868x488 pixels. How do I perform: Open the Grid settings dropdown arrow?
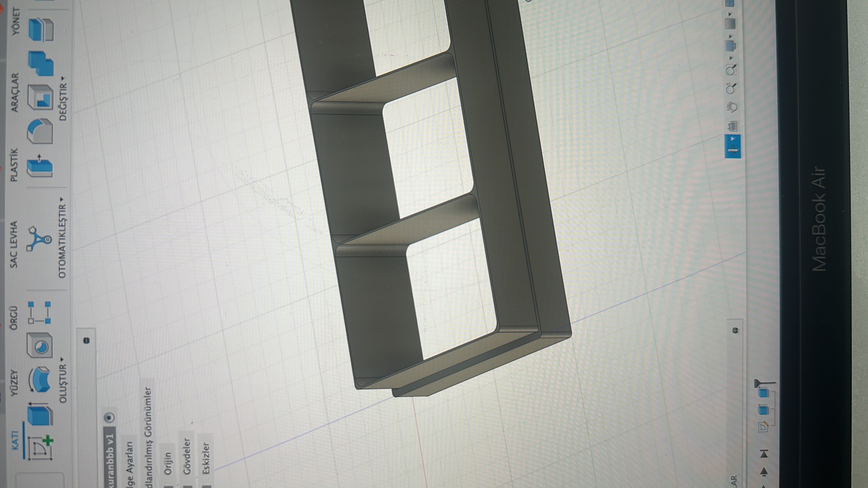pyautogui.click(x=730, y=14)
